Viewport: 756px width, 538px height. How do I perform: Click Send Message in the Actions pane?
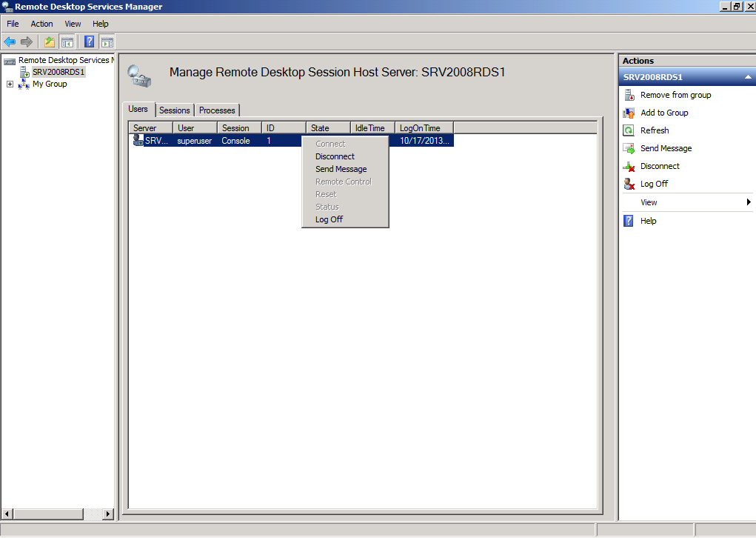tap(666, 149)
